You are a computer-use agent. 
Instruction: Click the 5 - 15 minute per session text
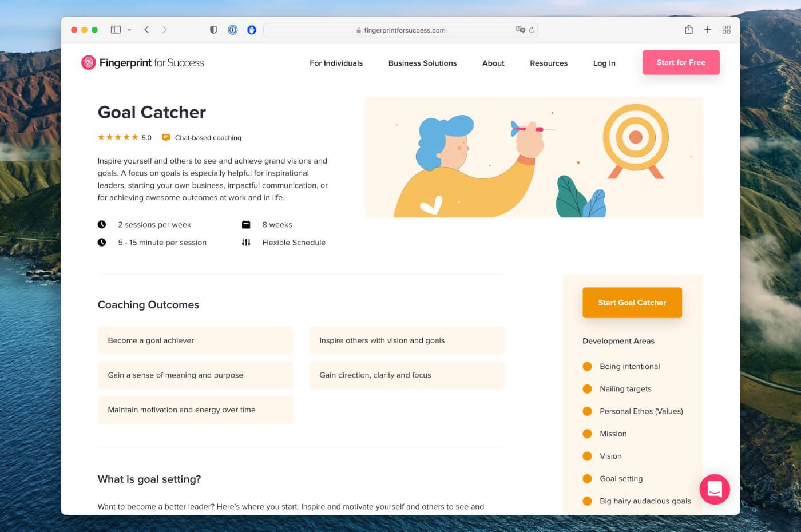(x=162, y=243)
